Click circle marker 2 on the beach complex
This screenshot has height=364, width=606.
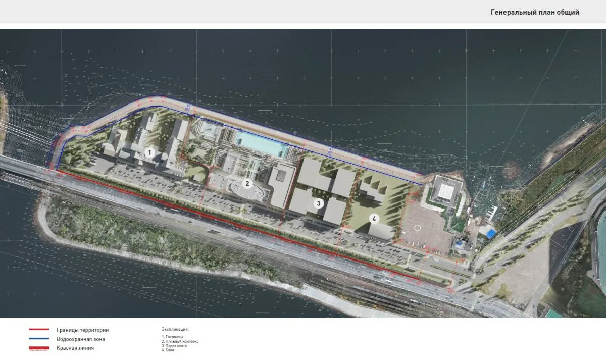coord(247,183)
